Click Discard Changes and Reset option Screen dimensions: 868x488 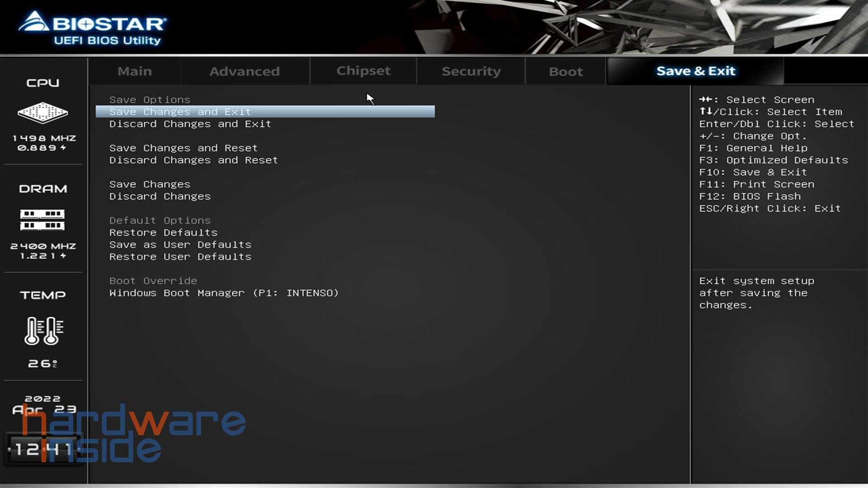click(193, 160)
